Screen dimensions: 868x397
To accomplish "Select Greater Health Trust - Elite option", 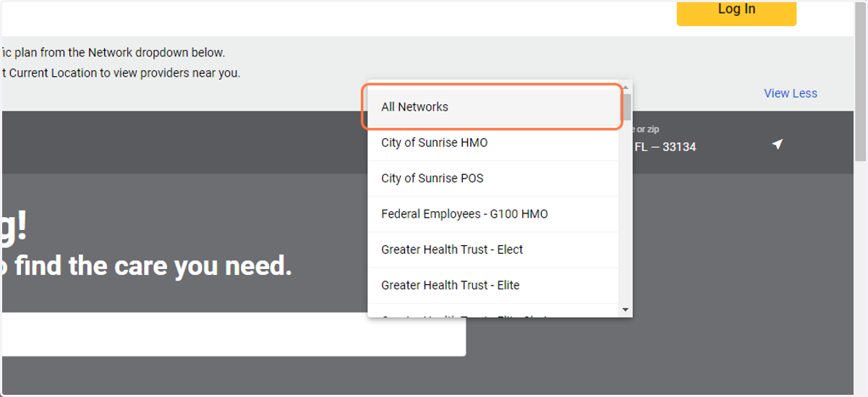I will (x=493, y=285).
